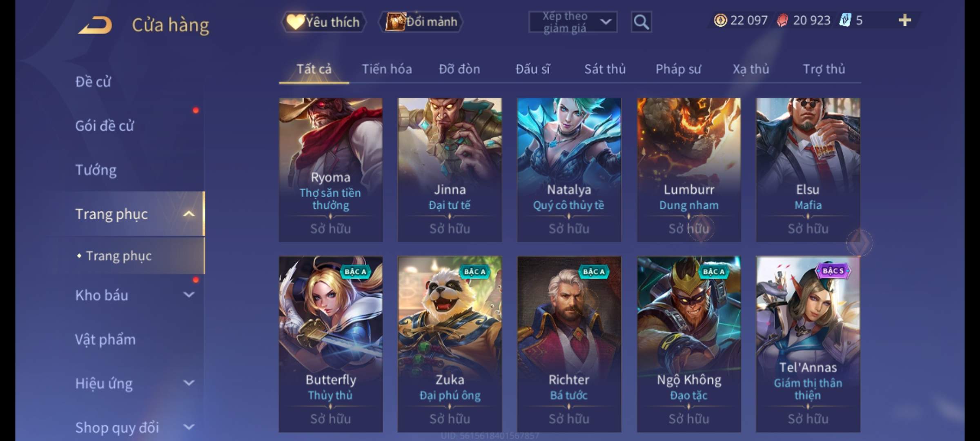Go to Tướng in the sidebar

[96, 170]
